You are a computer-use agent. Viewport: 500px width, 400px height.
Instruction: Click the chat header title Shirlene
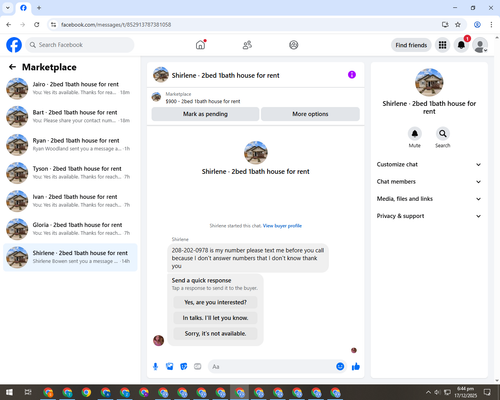pos(225,75)
